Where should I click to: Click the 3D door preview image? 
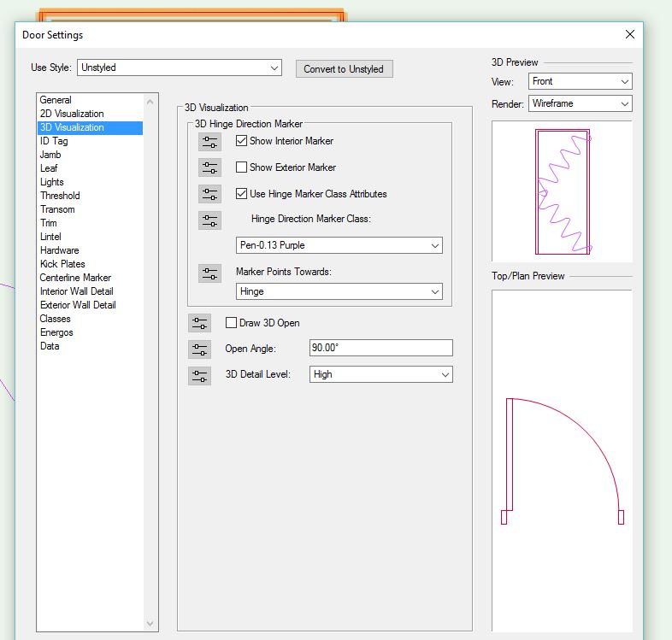[x=562, y=191]
